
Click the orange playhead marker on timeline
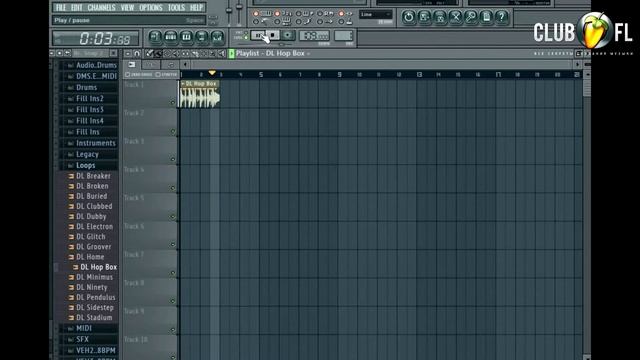point(212,73)
